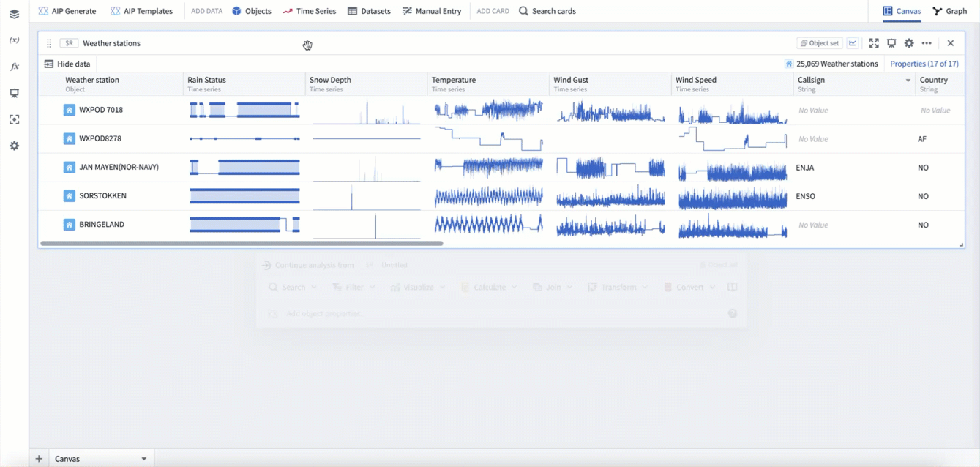Open settings gear in left sidebar
Screen dimensions: 980x467
click(14, 146)
